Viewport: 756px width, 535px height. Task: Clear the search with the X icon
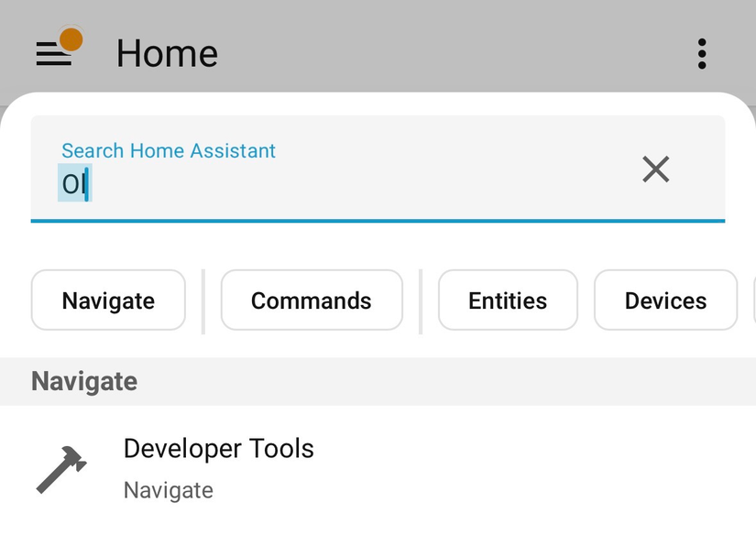click(x=656, y=169)
